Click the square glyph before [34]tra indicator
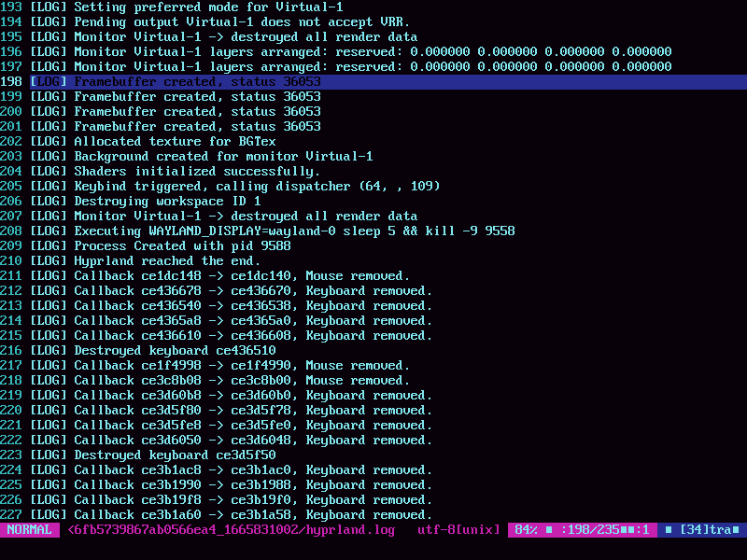747x560 pixels. (669, 529)
